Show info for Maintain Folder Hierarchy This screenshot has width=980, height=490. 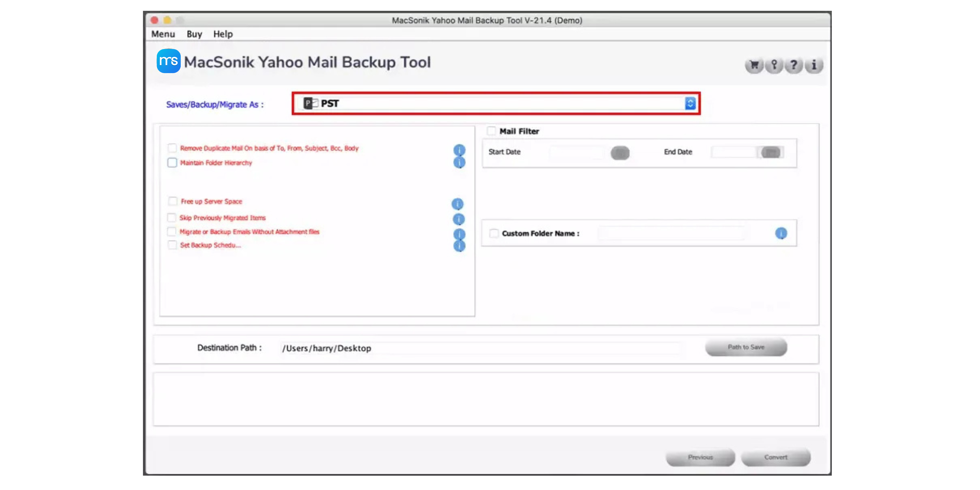click(x=459, y=163)
